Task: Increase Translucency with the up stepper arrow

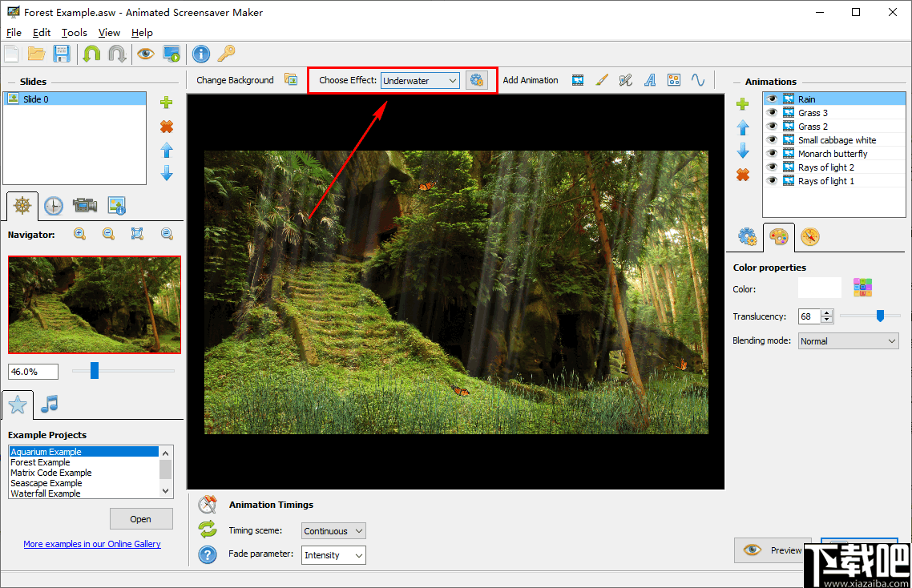Action: click(827, 312)
